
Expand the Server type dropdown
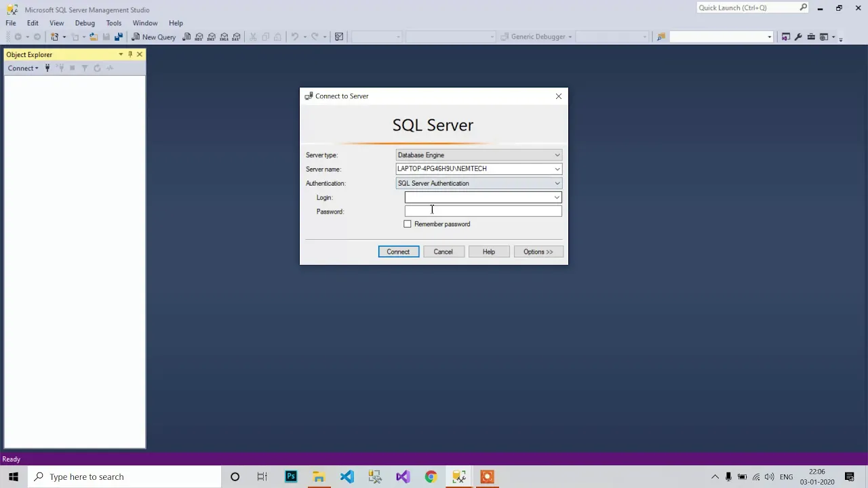tap(557, 155)
